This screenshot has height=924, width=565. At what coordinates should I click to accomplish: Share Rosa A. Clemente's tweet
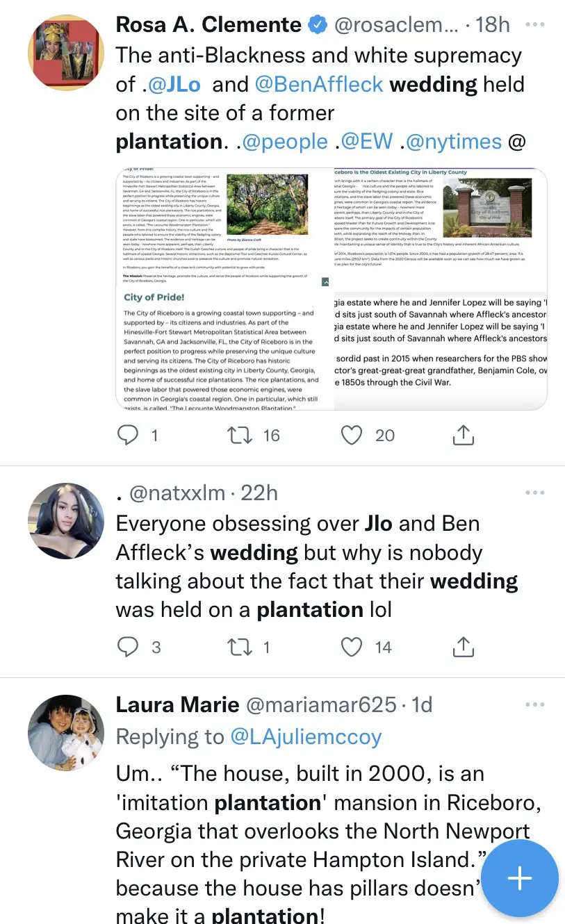coord(463,435)
